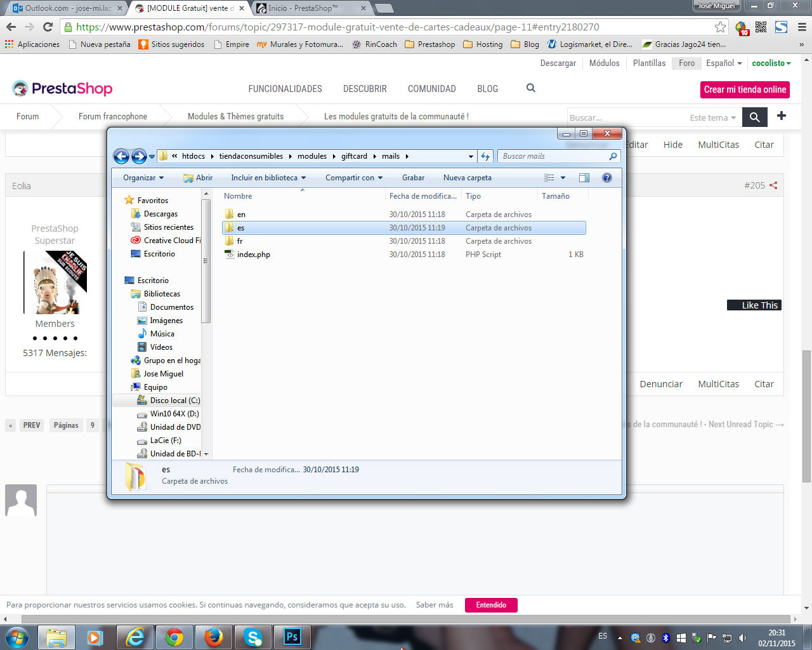Expand the Compartir con dropdown
812x650 pixels.
[x=354, y=178]
